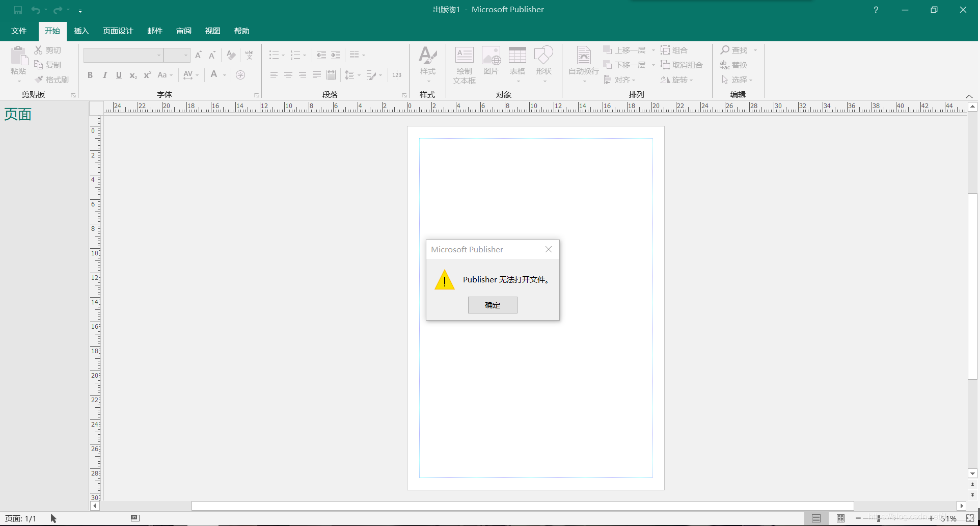Click the decrease indent icon
Viewport: 980px width, 526px height.
click(x=321, y=55)
